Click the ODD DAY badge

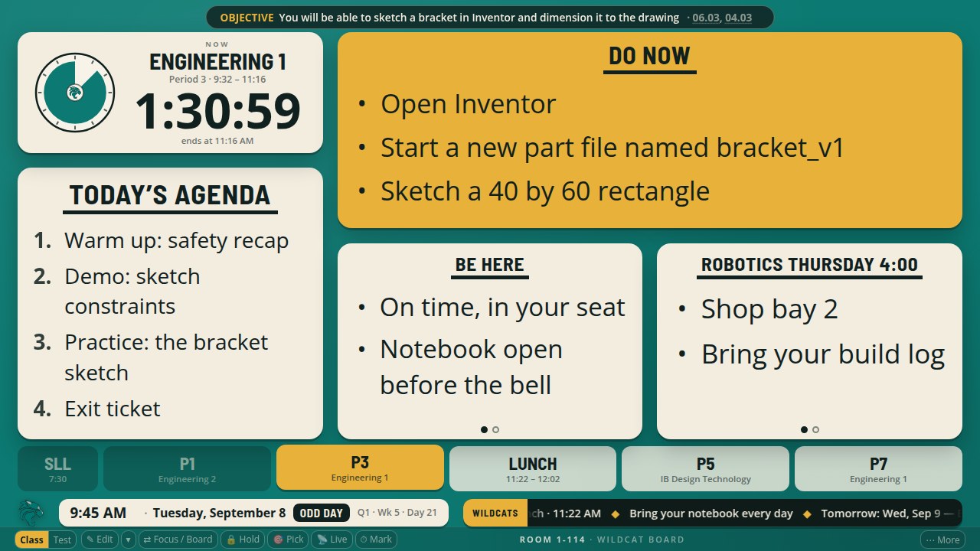pyautogui.click(x=322, y=513)
